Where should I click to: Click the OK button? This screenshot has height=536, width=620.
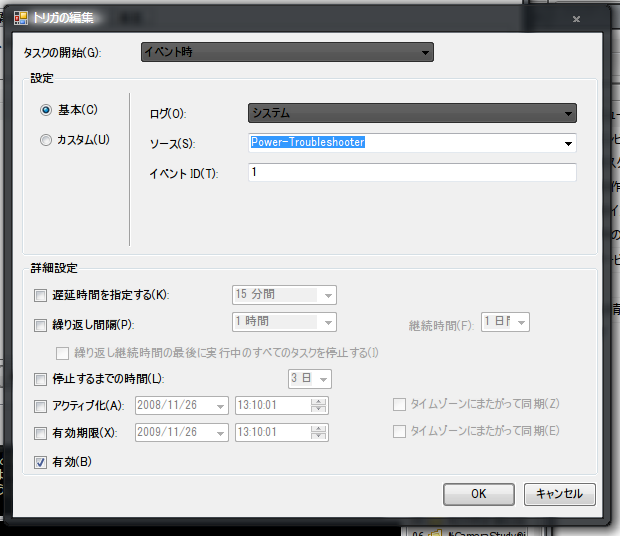(x=478, y=494)
